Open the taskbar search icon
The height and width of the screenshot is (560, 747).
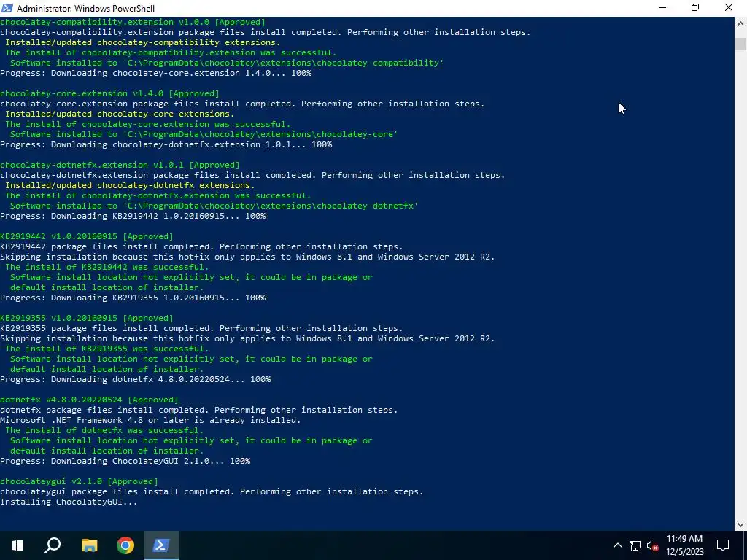click(x=53, y=545)
